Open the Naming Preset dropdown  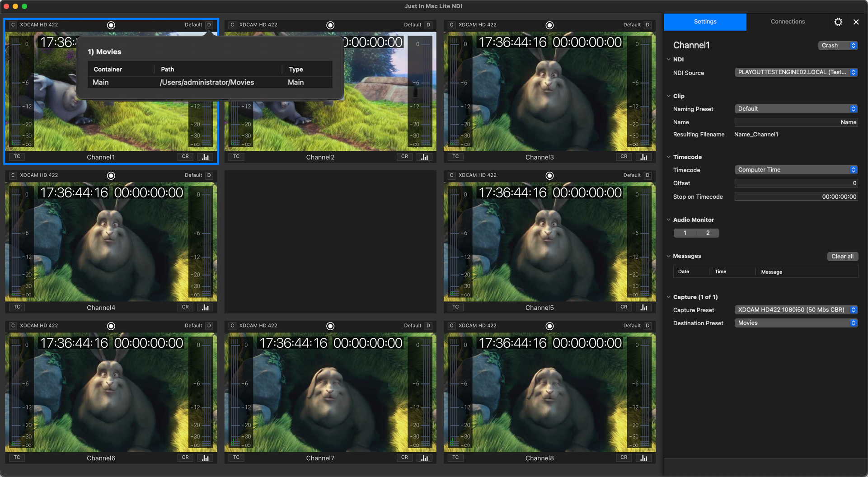coord(796,109)
